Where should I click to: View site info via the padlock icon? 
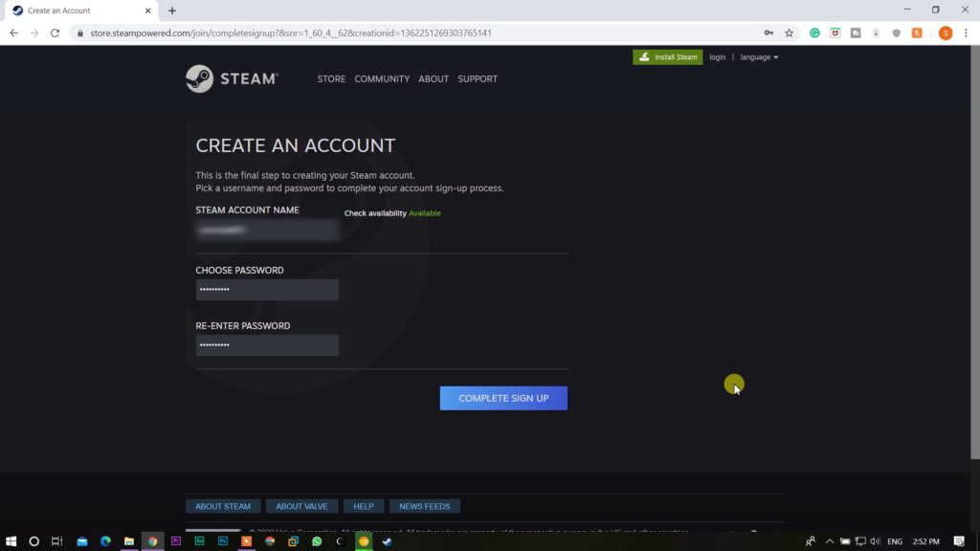click(80, 33)
